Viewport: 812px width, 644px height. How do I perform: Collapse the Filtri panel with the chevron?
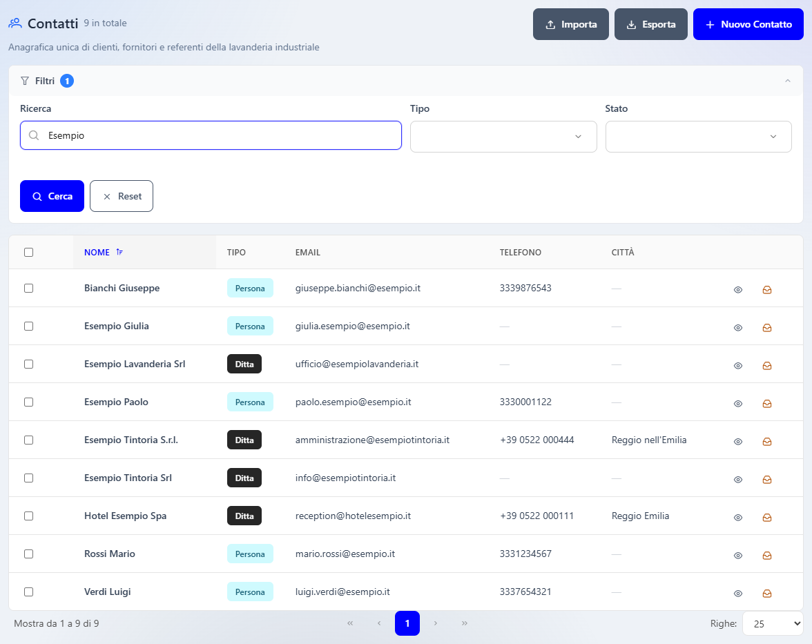pos(788,81)
